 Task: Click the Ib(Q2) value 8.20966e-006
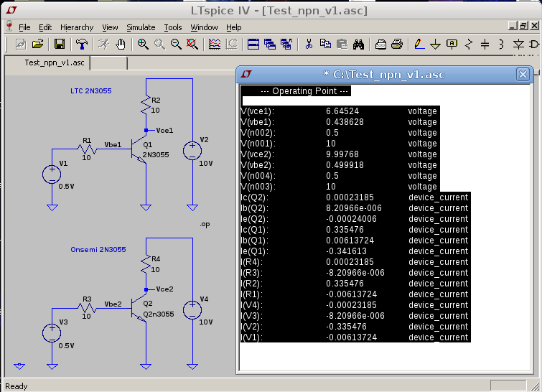tap(354, 208)
